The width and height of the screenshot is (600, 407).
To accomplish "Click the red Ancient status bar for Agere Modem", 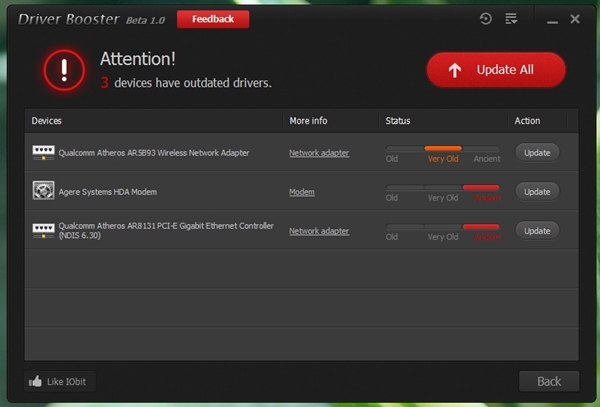I will tap(481, 187).
